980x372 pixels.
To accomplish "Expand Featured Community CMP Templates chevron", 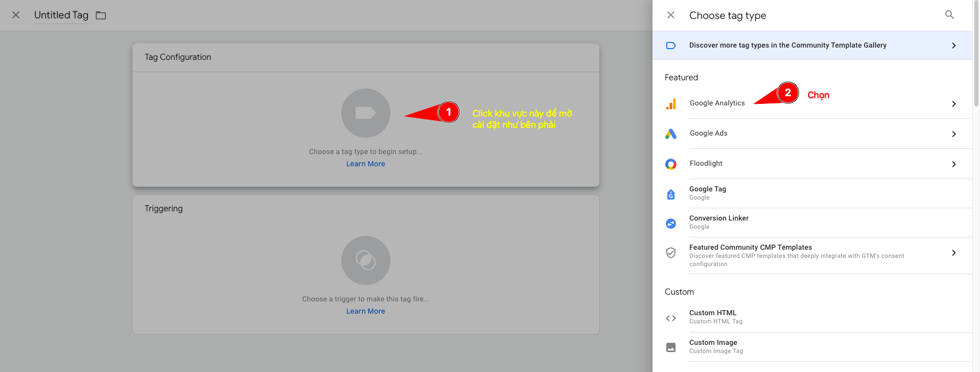I will tap(953, 253).
